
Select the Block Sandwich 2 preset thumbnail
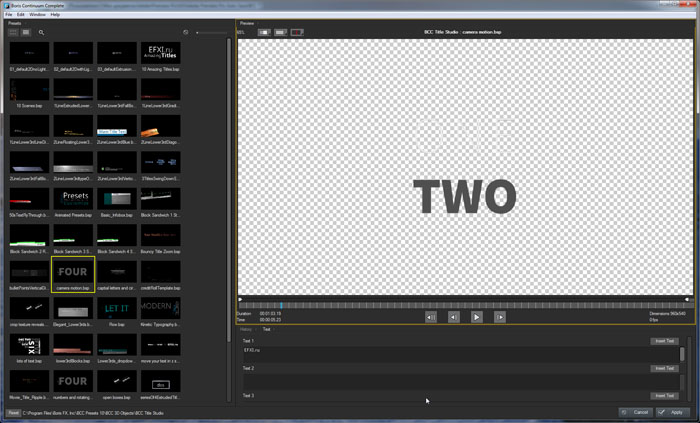point(29,236)
